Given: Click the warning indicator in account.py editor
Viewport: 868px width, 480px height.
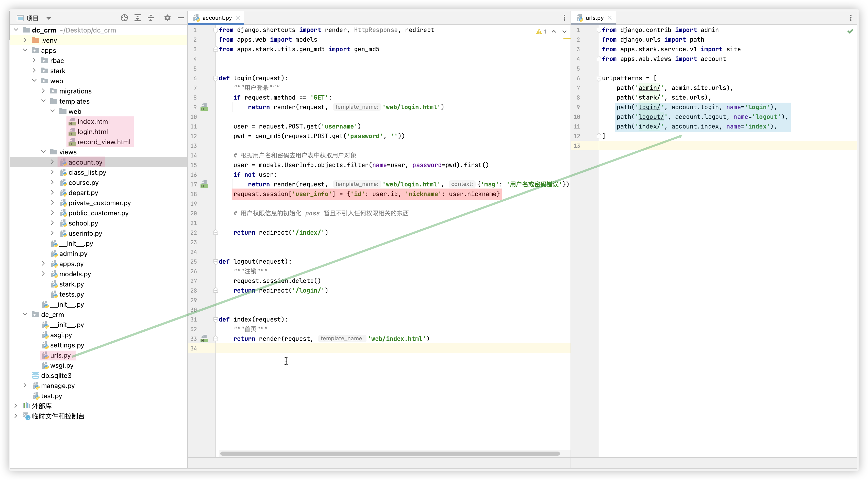Looking at the screenshot, I should point(541,31).
